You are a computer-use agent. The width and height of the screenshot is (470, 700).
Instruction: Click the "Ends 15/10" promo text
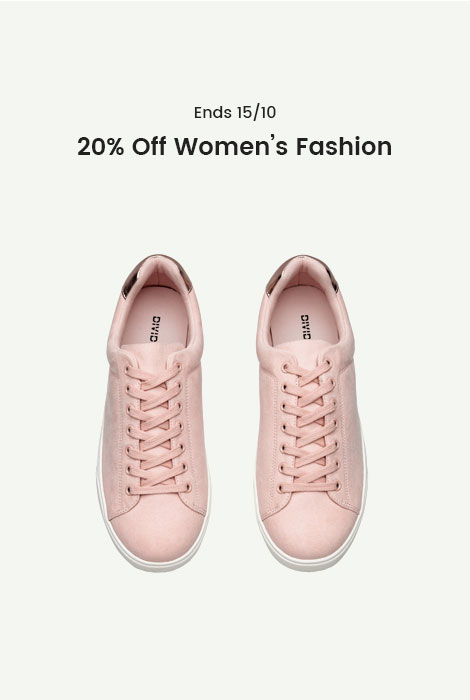235,112
